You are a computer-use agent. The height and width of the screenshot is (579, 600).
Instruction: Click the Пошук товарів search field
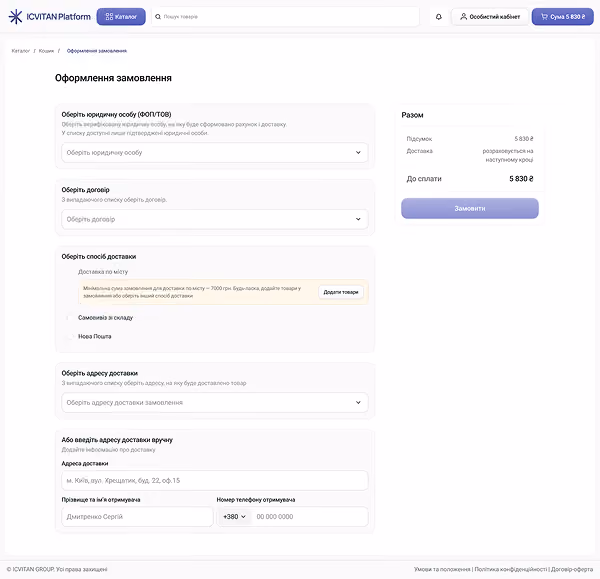point(285,17)
